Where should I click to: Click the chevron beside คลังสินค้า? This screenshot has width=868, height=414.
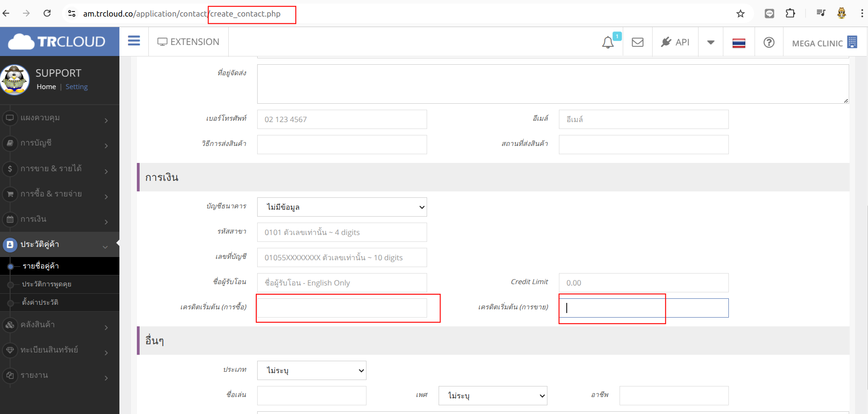106,328
